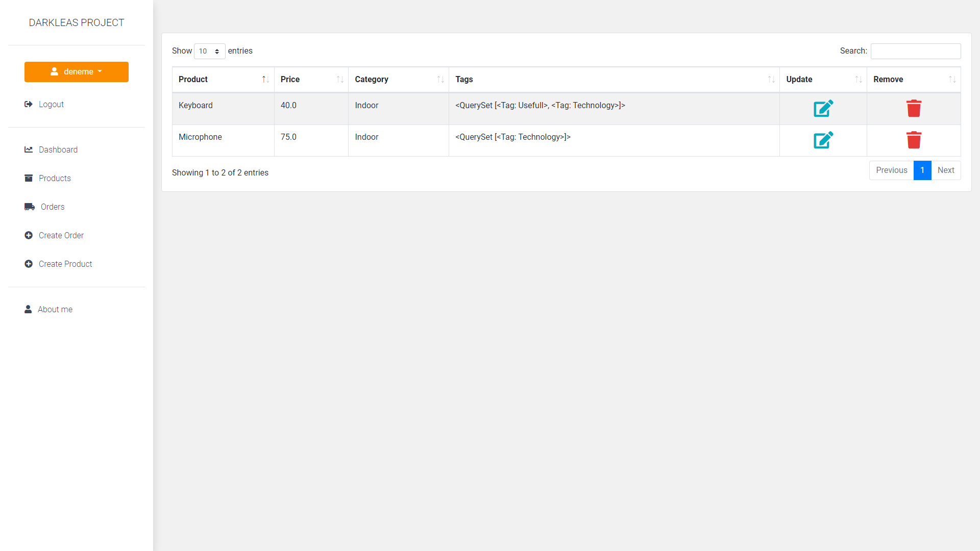Open the deneme user dropdown

pyautogui.click(x=77, y=72)
